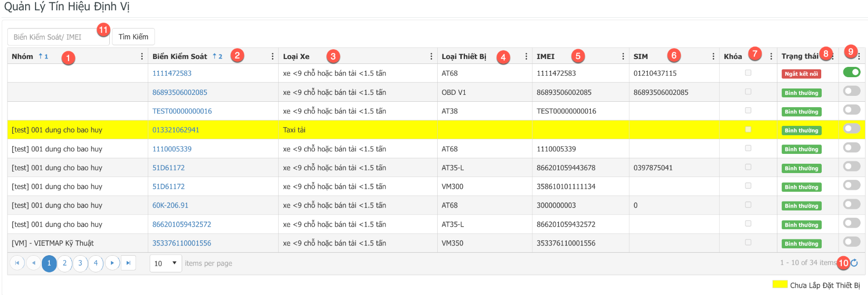Open plate link 013321062941
The image size is (868, 295).
click(x=176, y=130)
